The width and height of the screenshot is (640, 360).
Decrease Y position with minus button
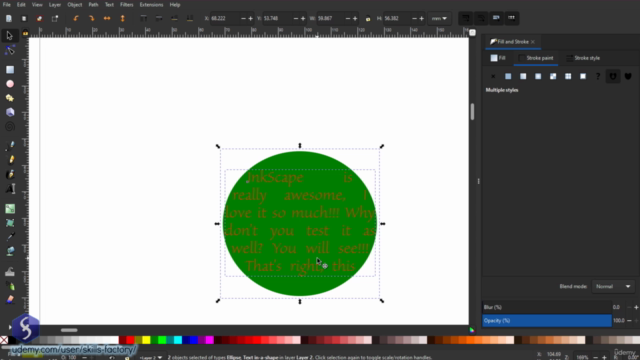(296, 18)
